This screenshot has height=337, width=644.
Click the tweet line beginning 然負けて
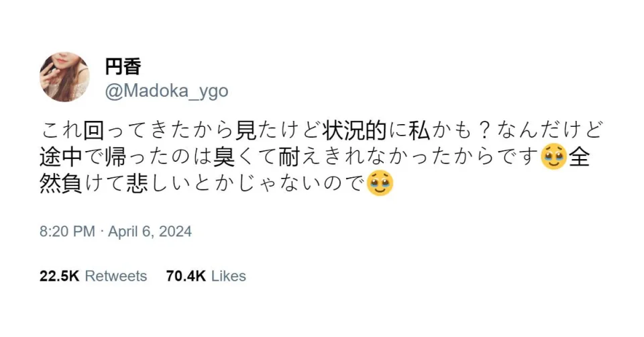click(x=217, y=183)
